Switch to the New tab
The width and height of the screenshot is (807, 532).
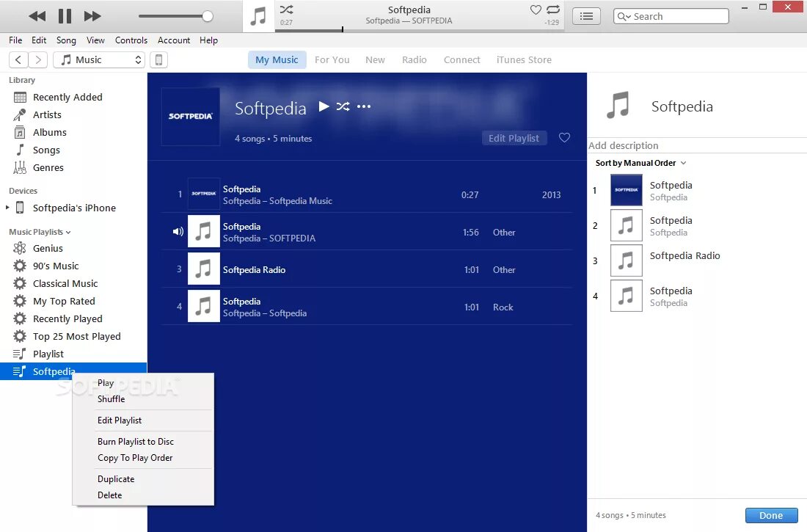[x=375, y=59]
